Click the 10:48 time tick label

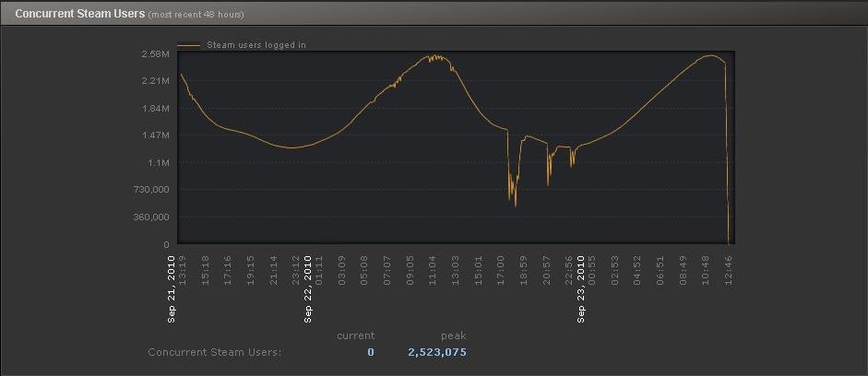click(x=706, y=270)
